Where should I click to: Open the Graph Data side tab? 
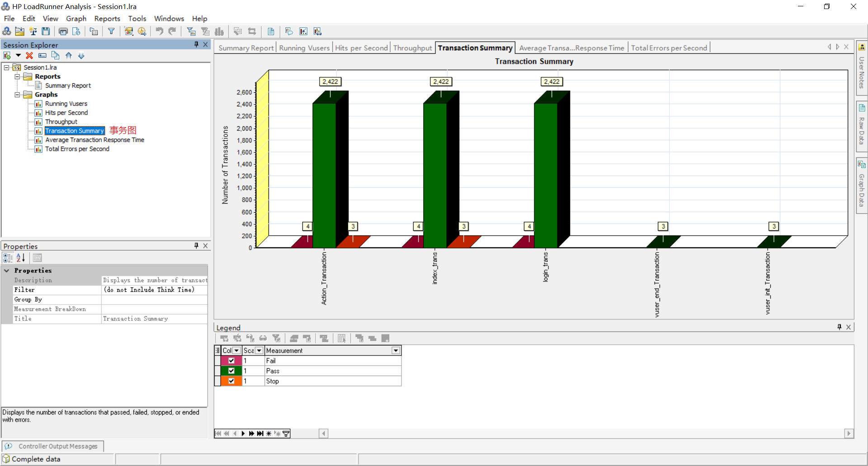(x=862, y=185)
